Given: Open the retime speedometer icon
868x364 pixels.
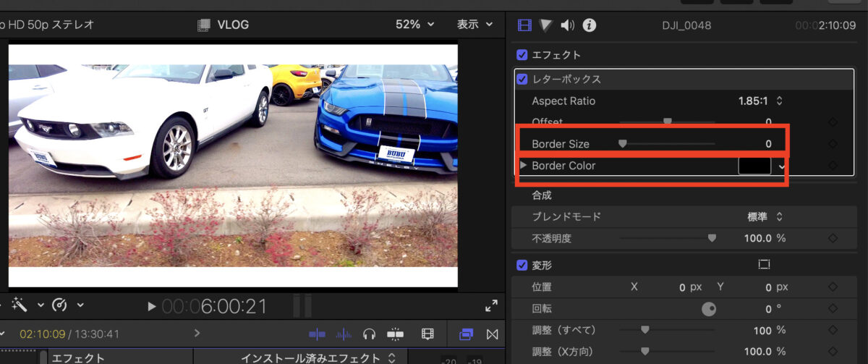Looking at the screenshot, I should pyautogui.click(x=61, y=305).
